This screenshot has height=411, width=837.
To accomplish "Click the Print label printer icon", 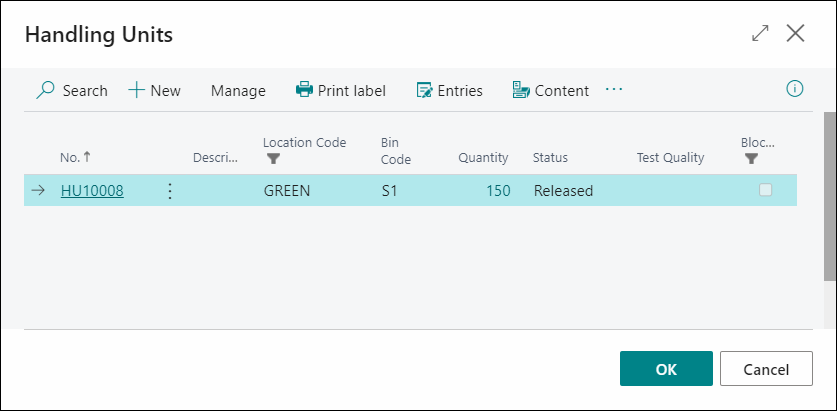I will pyautogui.click(x=304, y=90).
